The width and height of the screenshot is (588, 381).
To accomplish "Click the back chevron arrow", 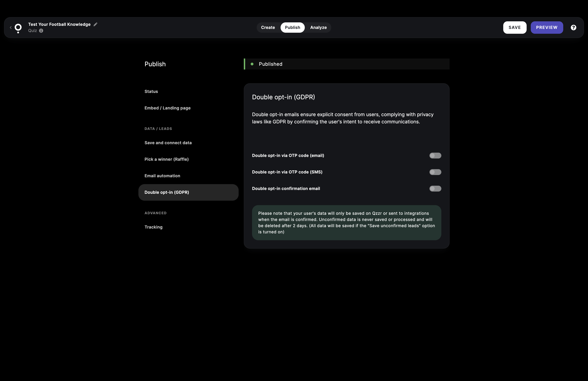I will tap(11, 27).
